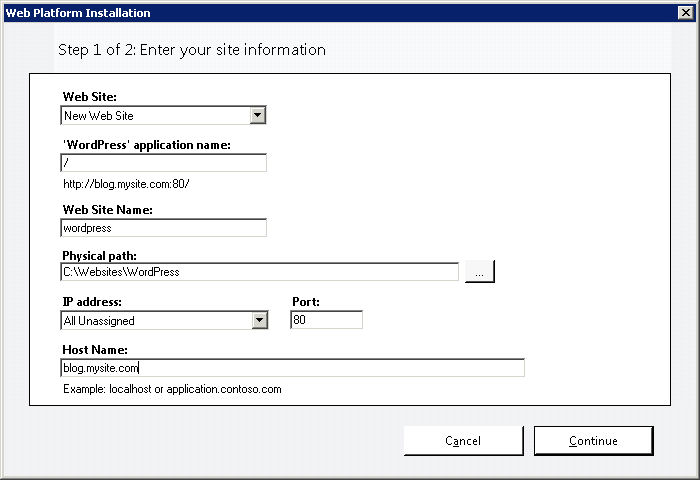Click the Web Platform Installation title bar
This screenshot has width=700, height=480.
pyautogui.click(x=339, y=13)
